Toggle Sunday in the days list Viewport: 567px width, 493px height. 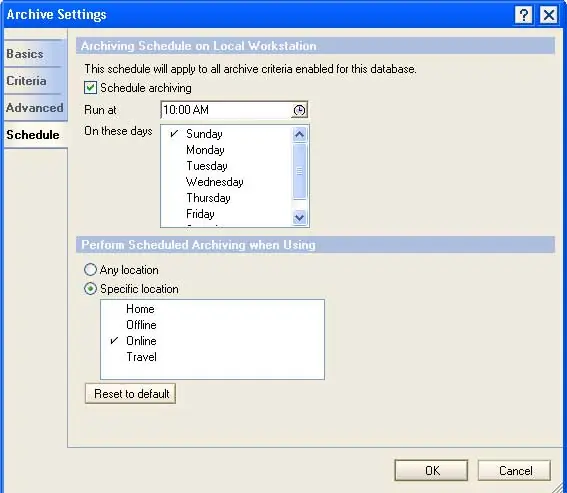[x=226, y=134]
